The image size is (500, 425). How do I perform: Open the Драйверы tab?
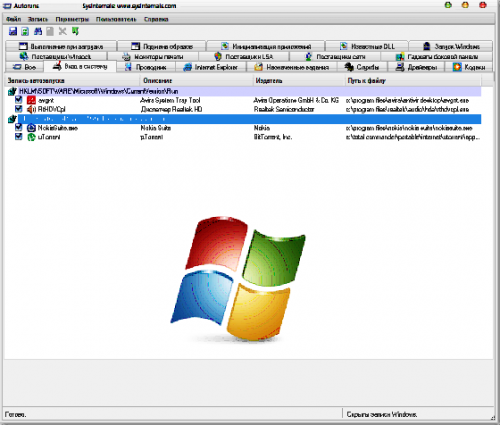416,67
